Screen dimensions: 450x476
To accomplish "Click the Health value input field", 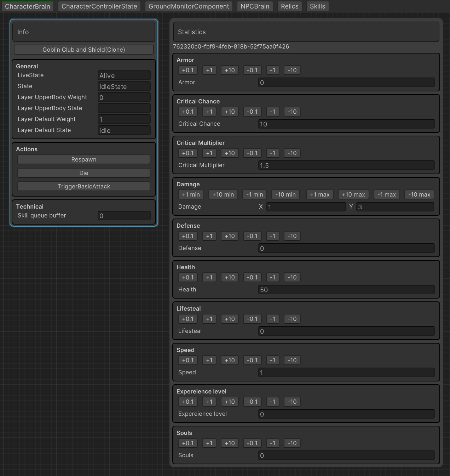I will (x=346, y=290).
